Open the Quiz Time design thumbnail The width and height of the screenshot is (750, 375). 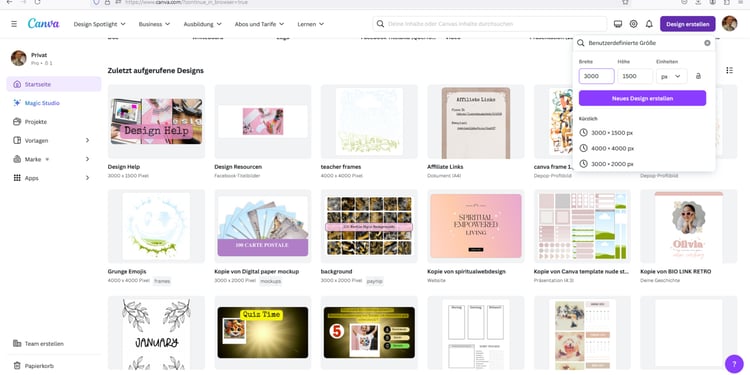(x=263, y=333)
